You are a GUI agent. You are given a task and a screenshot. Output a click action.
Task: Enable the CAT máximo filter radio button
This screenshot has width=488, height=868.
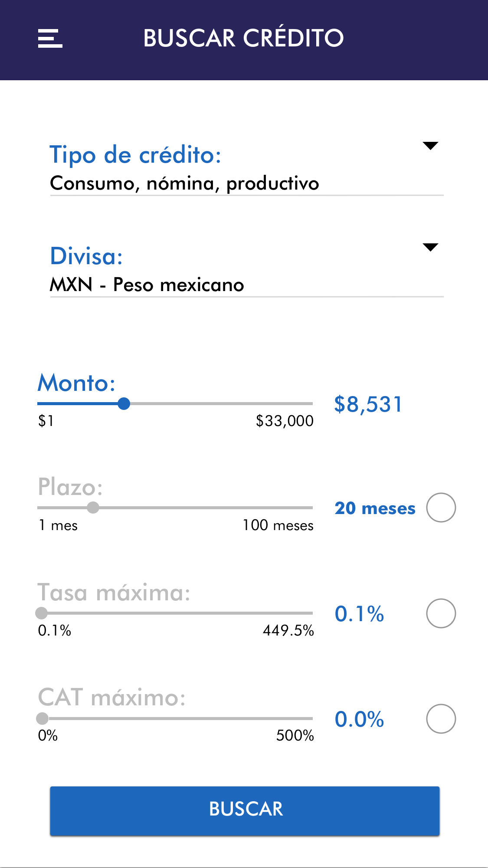(x=441, y=719)
